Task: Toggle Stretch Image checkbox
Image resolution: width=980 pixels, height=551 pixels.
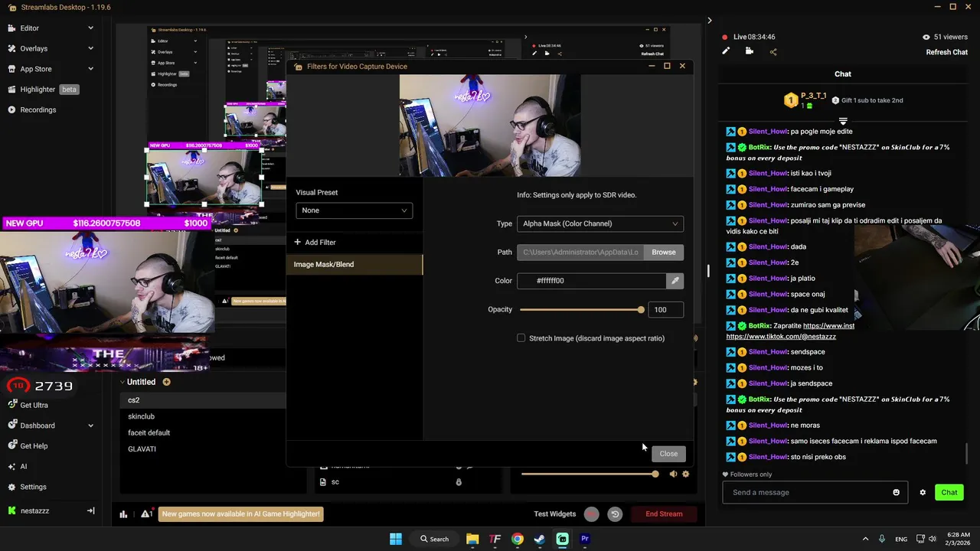Action: tap(521, 337)
